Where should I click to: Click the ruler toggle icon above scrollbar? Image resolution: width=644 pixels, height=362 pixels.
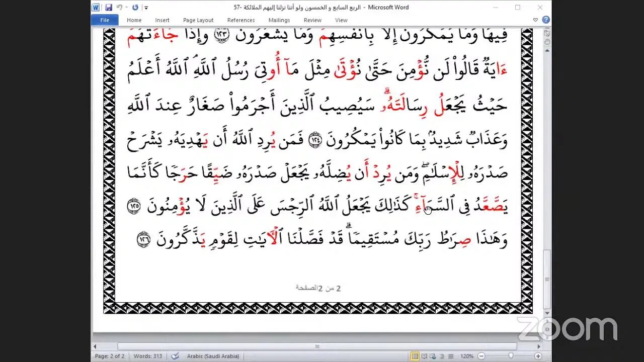point(547,33)
